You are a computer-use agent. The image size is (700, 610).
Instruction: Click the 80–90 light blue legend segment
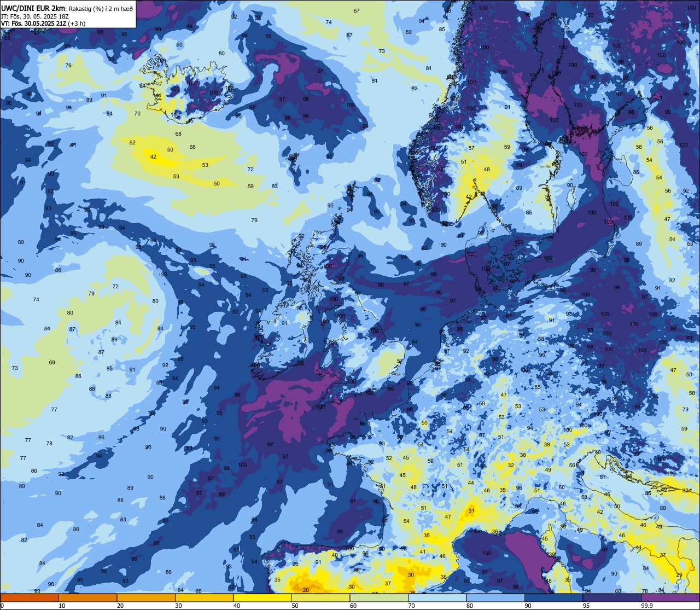coord(495,597)
